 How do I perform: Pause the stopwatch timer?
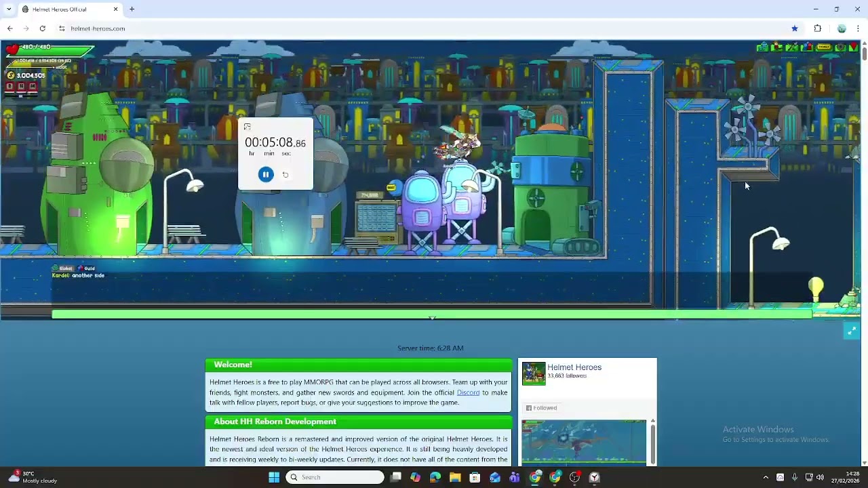pyautogui.click(x=266, y=175)
